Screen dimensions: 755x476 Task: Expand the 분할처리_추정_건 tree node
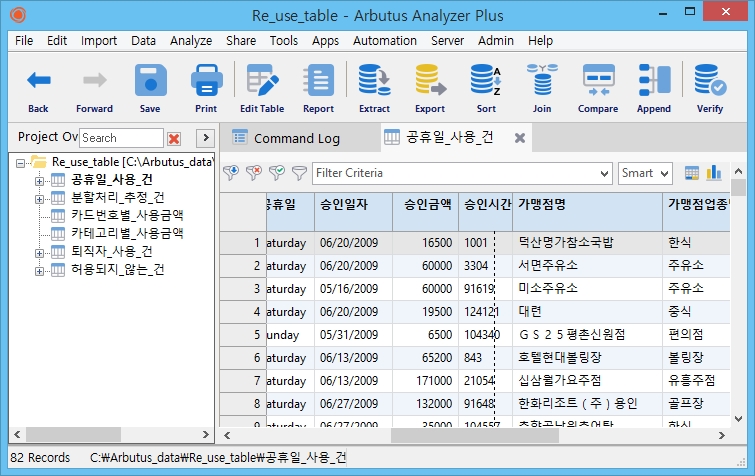pos(39,199)
